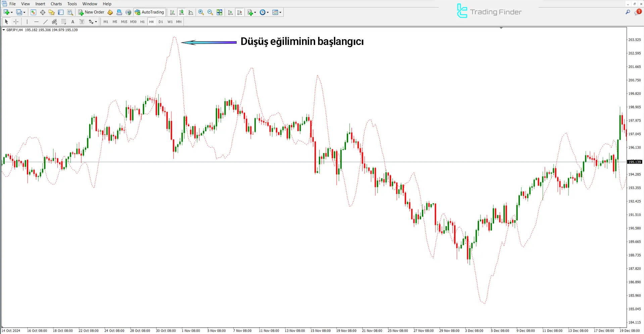Select the Draw Horizontal Line tool

[x=36, y=21]
